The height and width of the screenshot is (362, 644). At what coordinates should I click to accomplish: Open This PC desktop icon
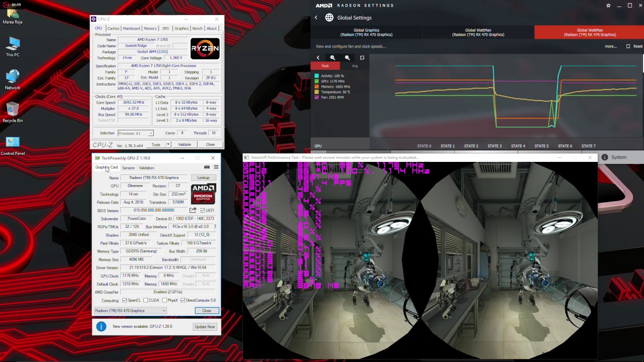point(13,47)
